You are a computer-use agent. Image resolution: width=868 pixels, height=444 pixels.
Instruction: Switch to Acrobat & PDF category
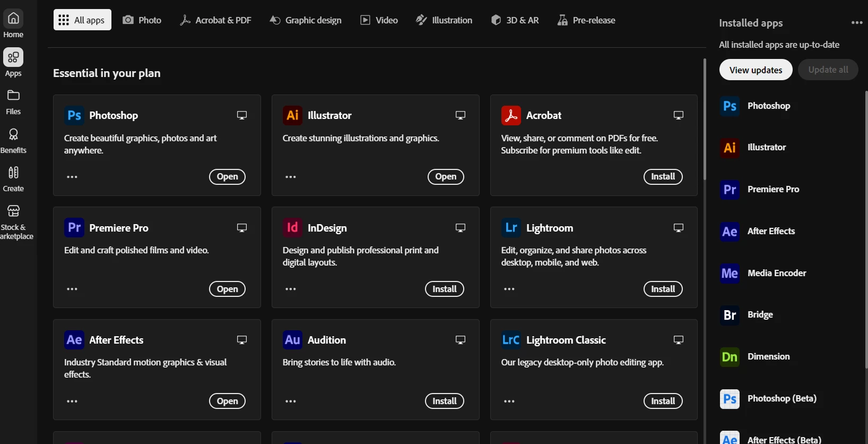pos(215,20)
